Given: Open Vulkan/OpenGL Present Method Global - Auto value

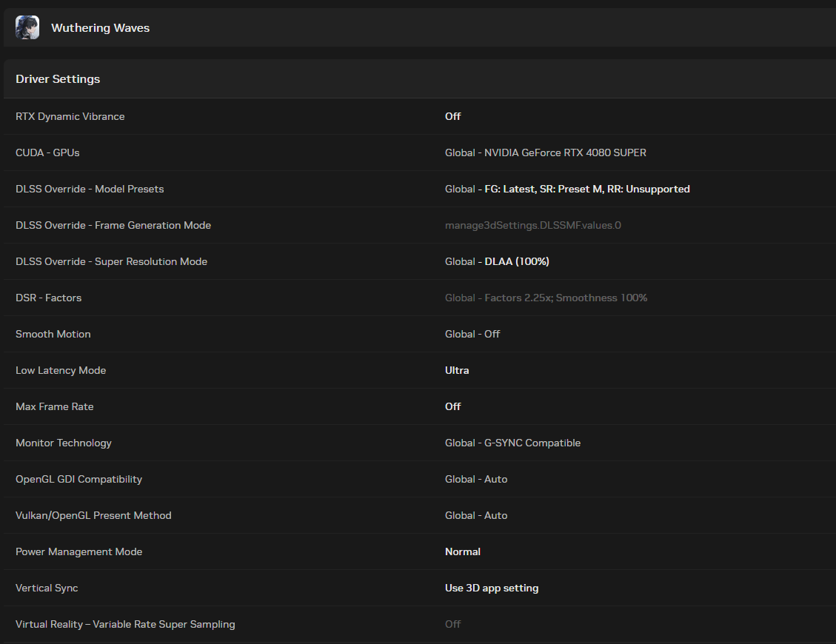Looking at the screenshot, I should pos(476,515).
